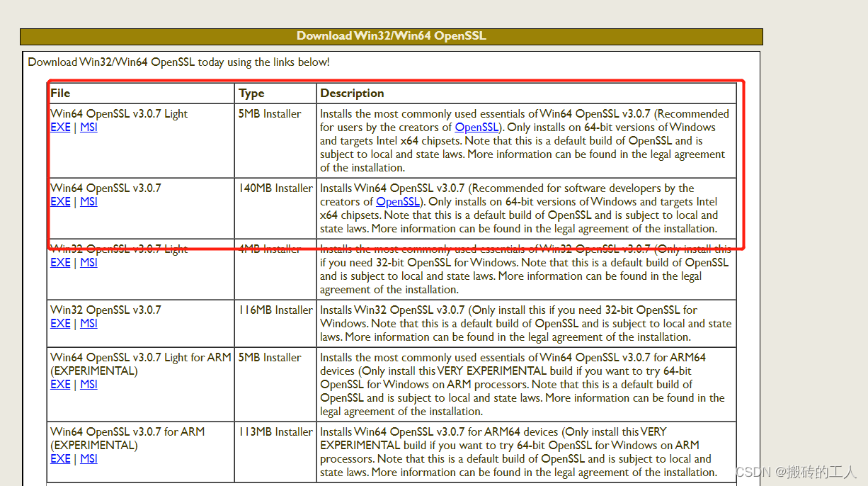This screenshot has width=868, height=486.
Task: Click EXE link under Win32 OpenSSL v3.0.7 116MB
Action: click(x=60, y=324)
